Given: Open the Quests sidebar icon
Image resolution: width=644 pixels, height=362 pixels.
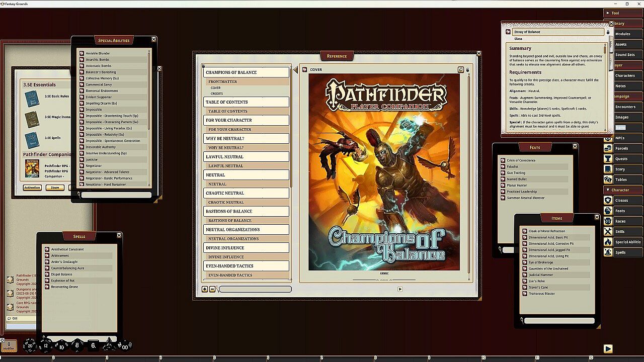Looking at the screenshot, I should pos(608,159).
